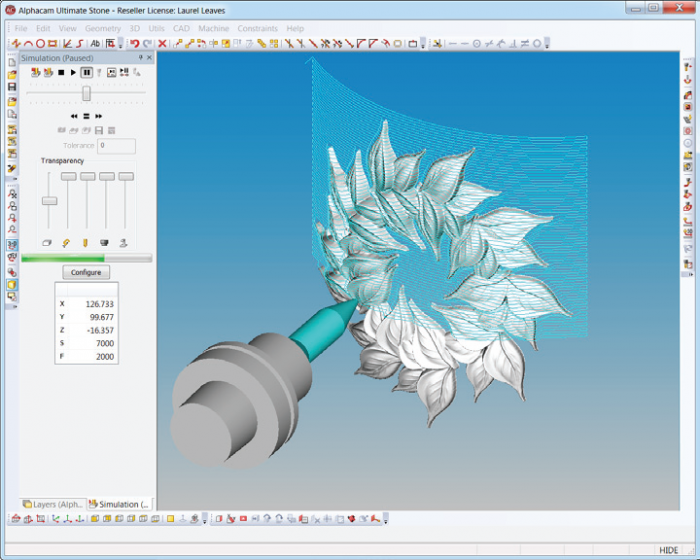Open the Help menu

coord(295,28)
